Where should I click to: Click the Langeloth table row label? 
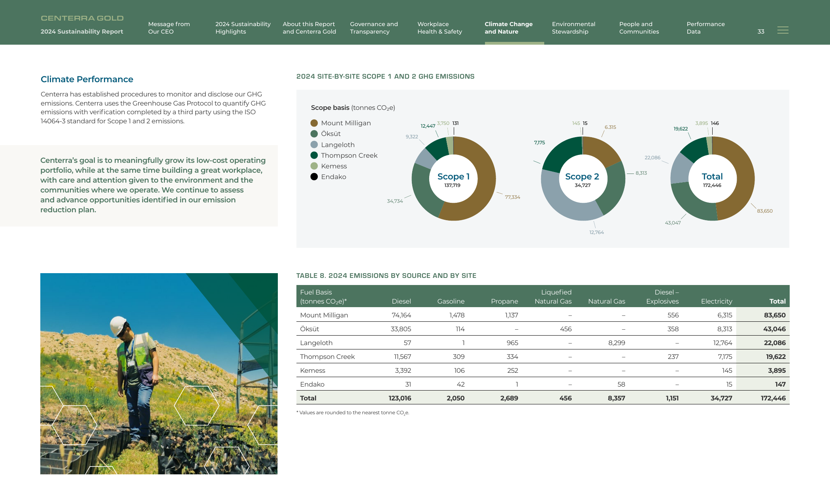(x=316, y=343)
